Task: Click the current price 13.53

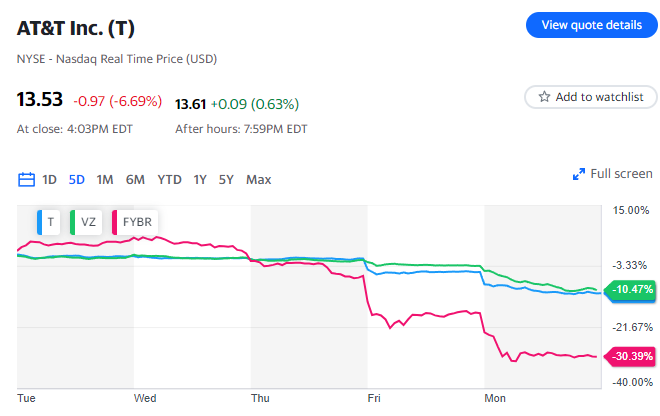Action: coord(40,99)
